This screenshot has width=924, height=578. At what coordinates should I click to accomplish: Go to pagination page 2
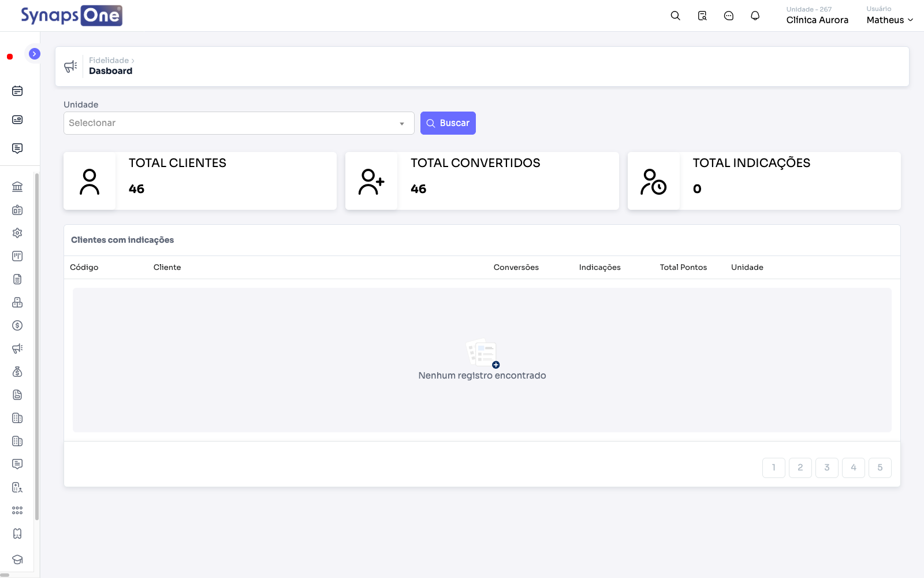point(800,468)
